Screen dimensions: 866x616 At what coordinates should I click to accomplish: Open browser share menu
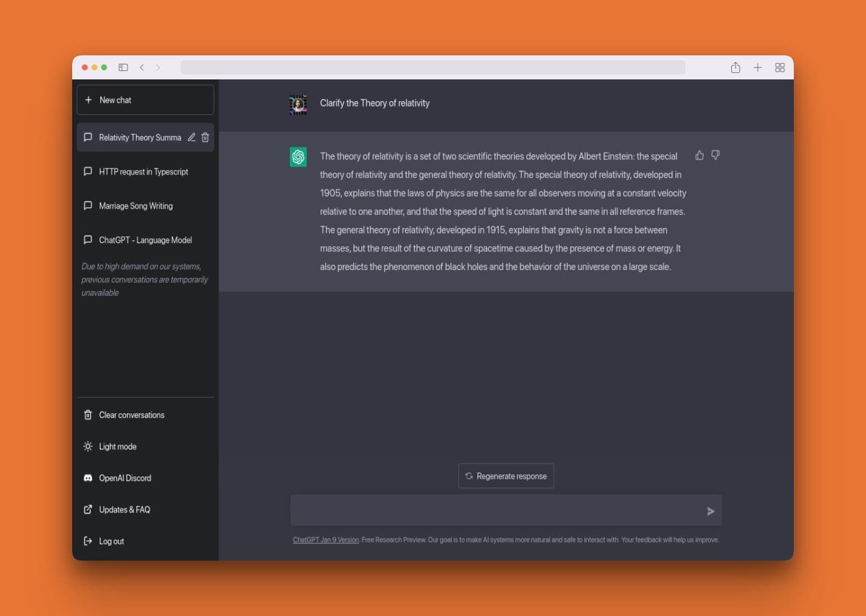pyautogui.click(x=735, y=67)
